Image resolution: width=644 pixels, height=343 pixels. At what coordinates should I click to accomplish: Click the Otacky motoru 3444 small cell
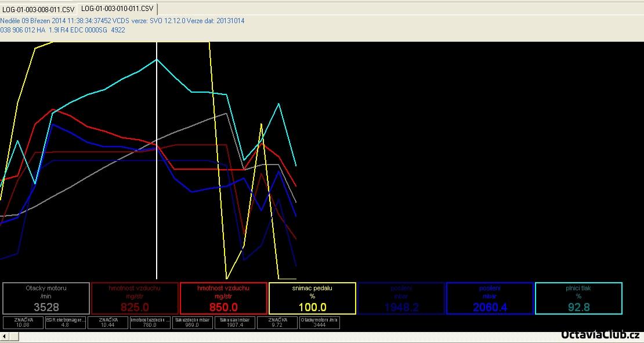[x=319, y=322]
